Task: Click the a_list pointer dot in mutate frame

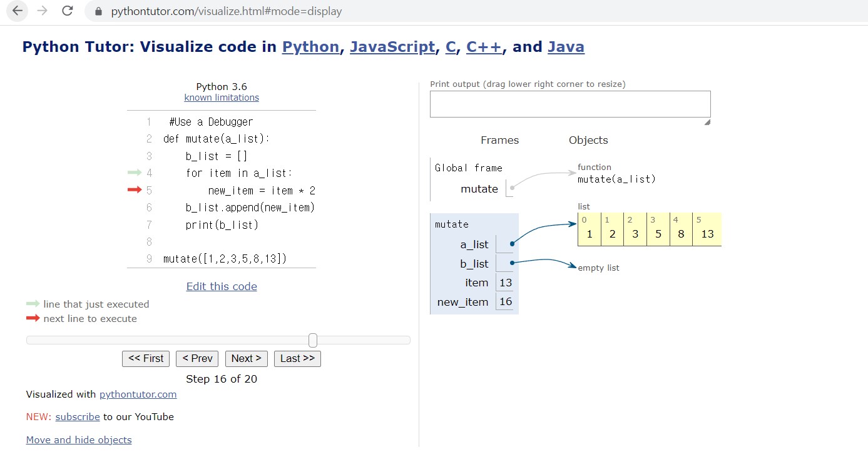Action: click(x=512, y=244)
